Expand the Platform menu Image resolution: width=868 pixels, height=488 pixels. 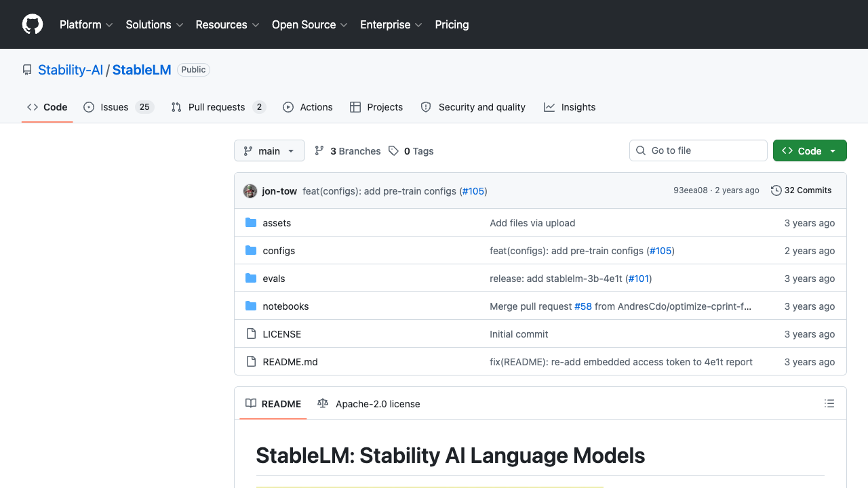coord(86,24)
